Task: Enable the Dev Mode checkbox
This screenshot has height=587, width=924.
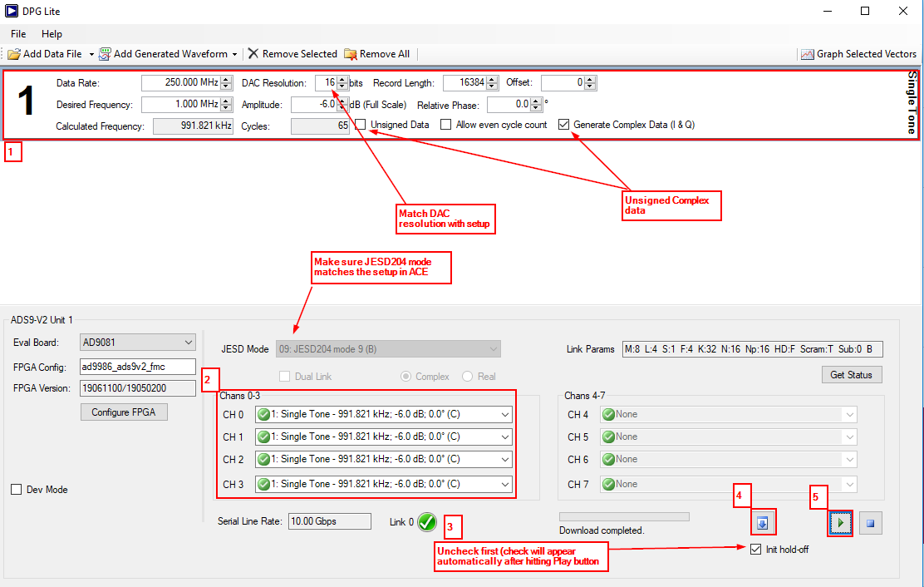Action: [17, 490]
